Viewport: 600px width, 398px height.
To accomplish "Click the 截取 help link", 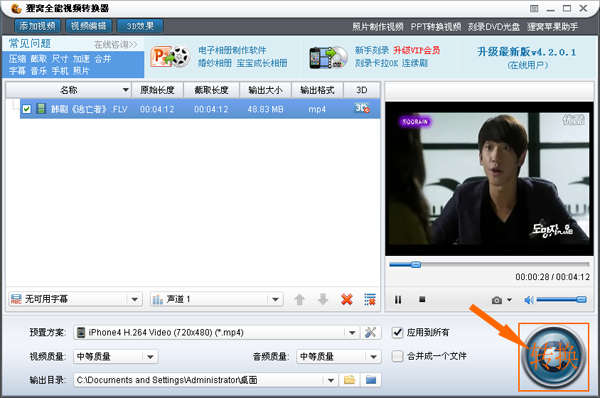I will coord(39,59).
